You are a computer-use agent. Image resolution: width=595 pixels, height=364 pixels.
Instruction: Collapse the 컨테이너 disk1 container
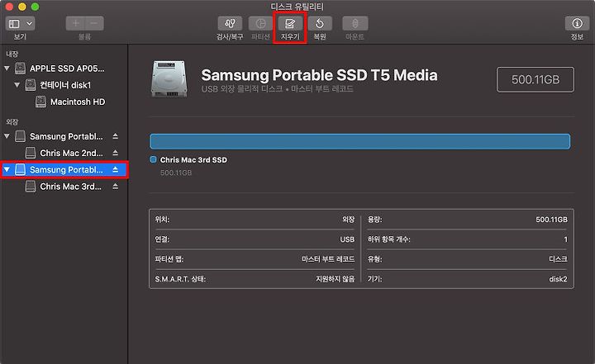pos(17,85)
